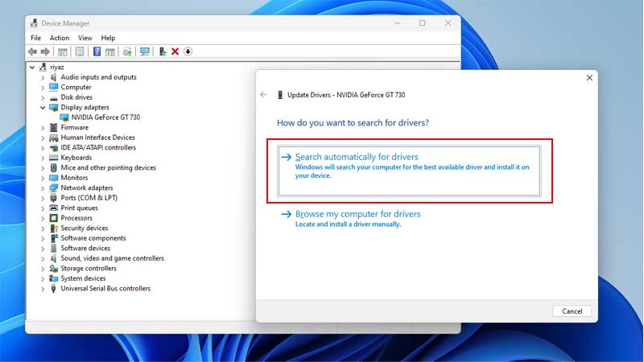Expand the Network adapters node

pos(43,188)
